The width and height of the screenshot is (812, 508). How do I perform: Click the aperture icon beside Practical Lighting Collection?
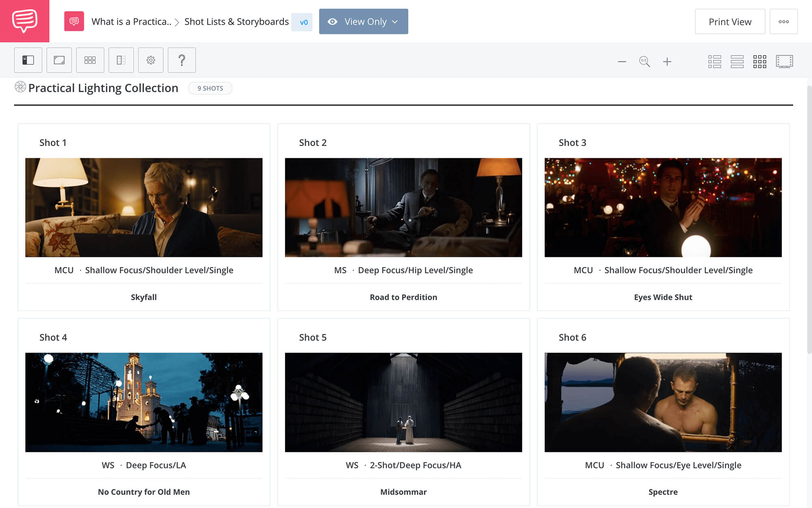pyautogui.click(x=20, y=87)
